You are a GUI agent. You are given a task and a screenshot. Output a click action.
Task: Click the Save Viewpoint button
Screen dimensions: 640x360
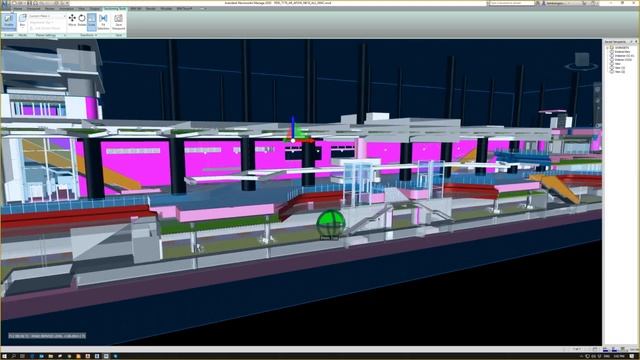(118, 21)
